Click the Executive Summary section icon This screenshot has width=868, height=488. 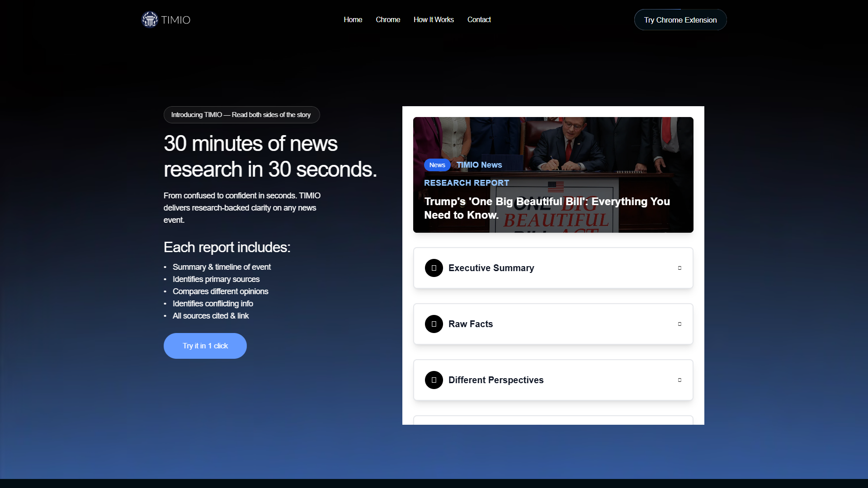coord(434,268)
